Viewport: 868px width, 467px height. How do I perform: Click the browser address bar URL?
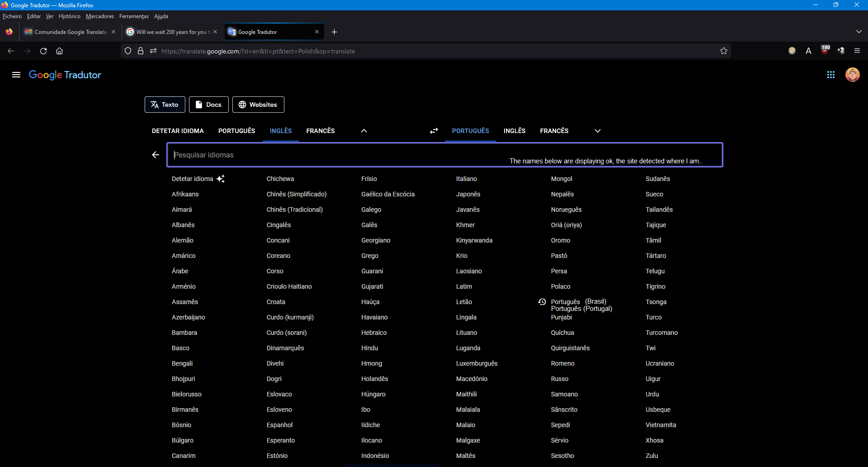pos(258,51)
